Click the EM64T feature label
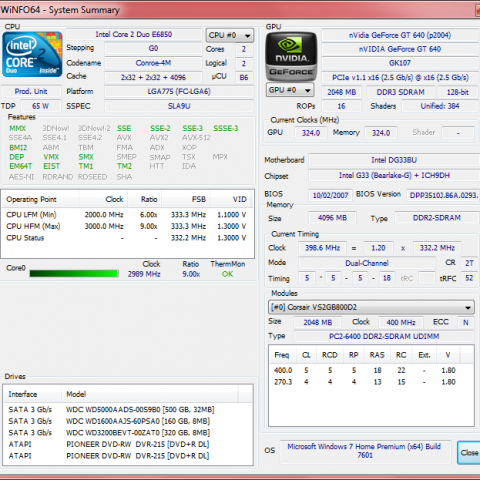Viewport: 480px width, 480px height. coord(21,166)
